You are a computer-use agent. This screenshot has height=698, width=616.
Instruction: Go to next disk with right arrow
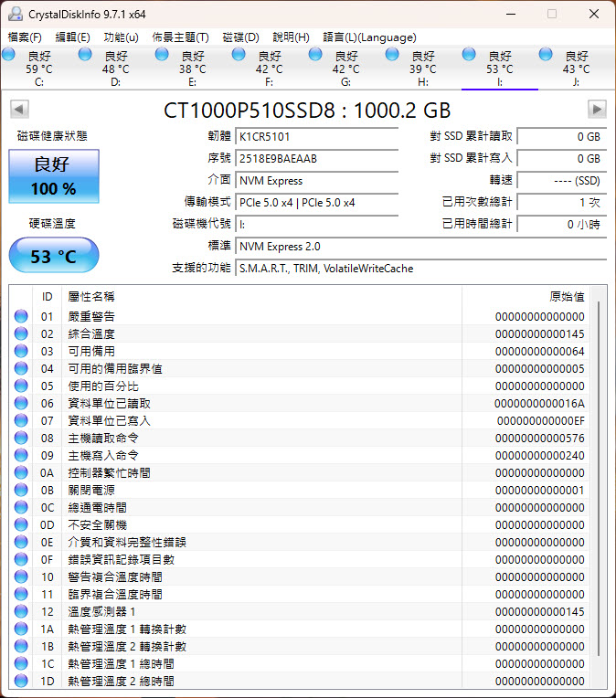pos(597,109)
